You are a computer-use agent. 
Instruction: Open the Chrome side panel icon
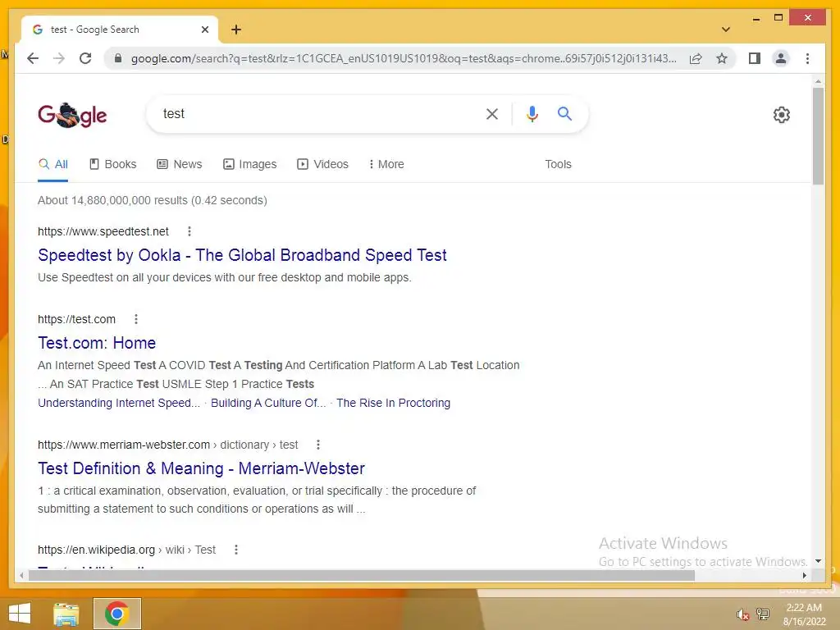(x=755, y=58)
